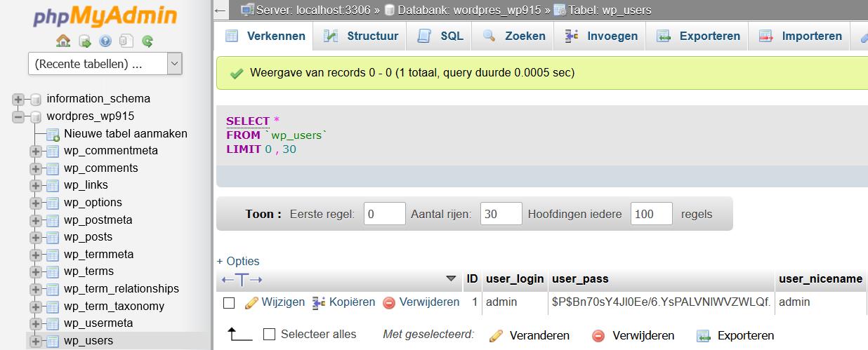Click the Wijzigen link for admin
The width and height of the screenshot is (868, 350).
point(283,302)
